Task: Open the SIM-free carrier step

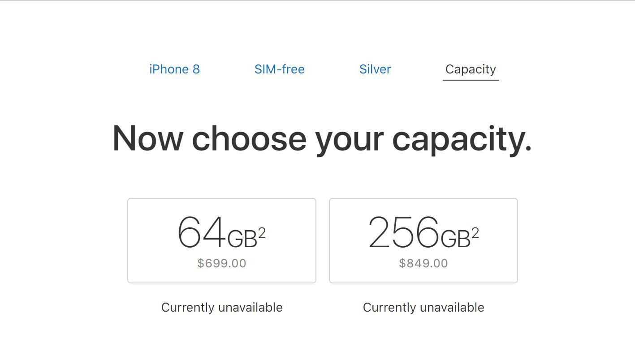Action: coord(279,69)
